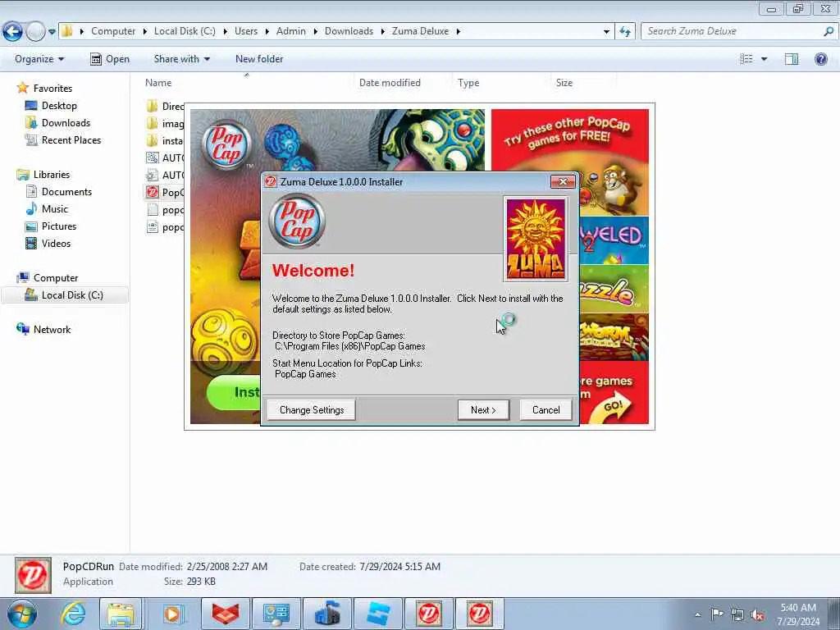Open Action Center flag in the tray
The height and width of the screenshot is (630, 840).
click(717, 614)
